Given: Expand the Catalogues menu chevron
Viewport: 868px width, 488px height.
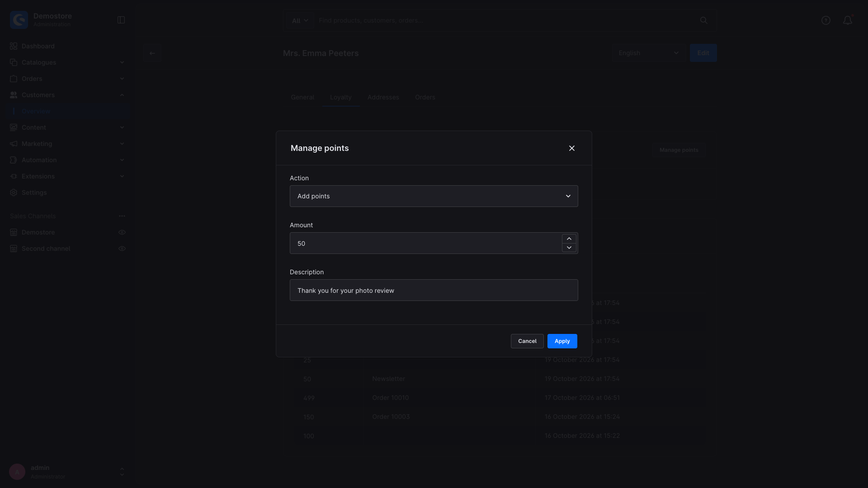Looking at the screenshot, I should pos(122,62).
